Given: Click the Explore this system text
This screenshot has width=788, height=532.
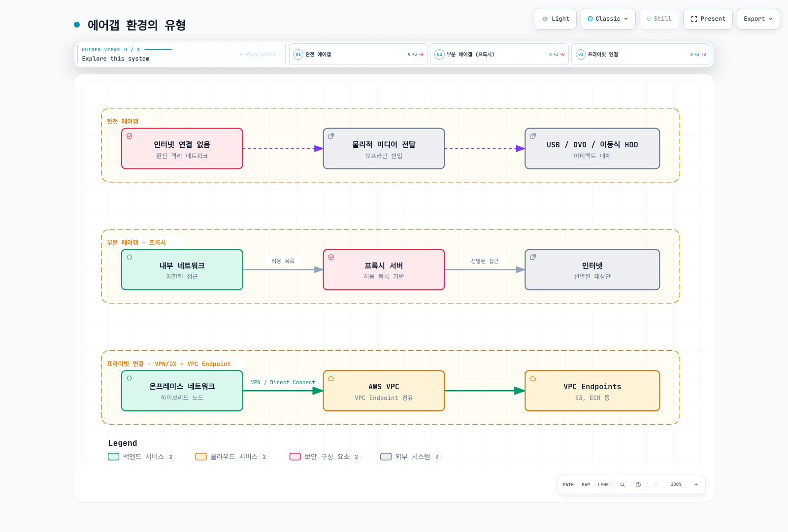Looking at the screenshot, I should [x=116, y=59].
